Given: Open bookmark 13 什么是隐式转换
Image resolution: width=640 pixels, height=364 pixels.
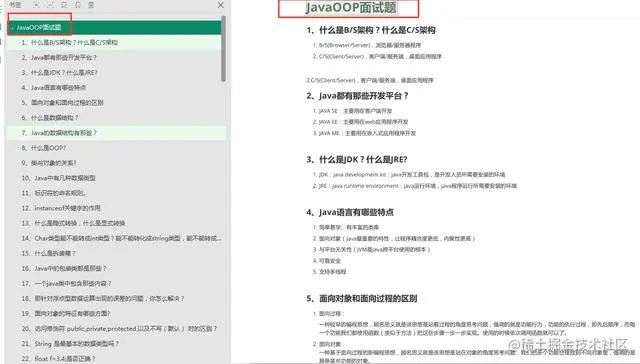Looking at the screenshot, I should coord(73,223).
